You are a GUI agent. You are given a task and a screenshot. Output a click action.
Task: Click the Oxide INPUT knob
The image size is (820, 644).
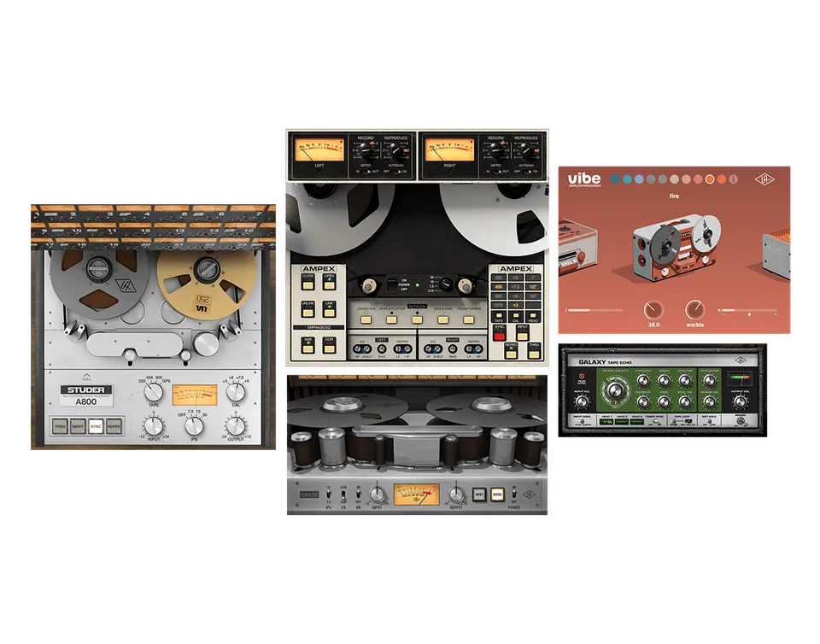pyautogui.click(x=377, y=494)
